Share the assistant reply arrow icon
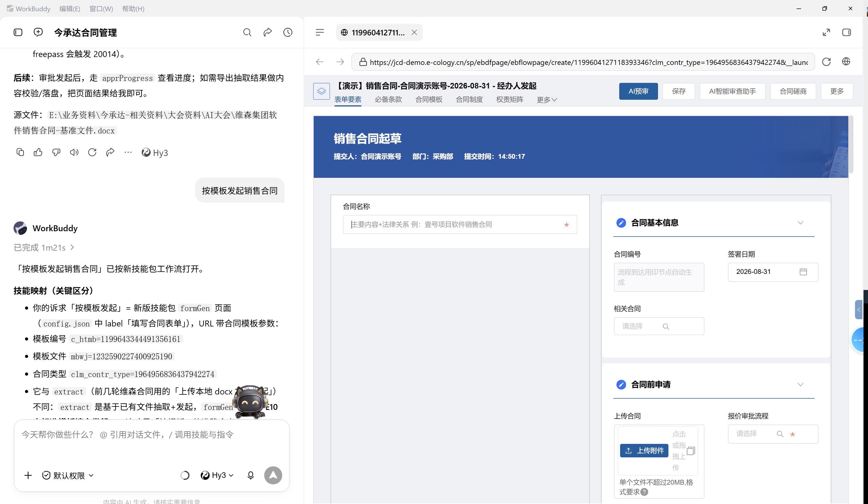This screenshot has height=504, width=868. (110, 152)
